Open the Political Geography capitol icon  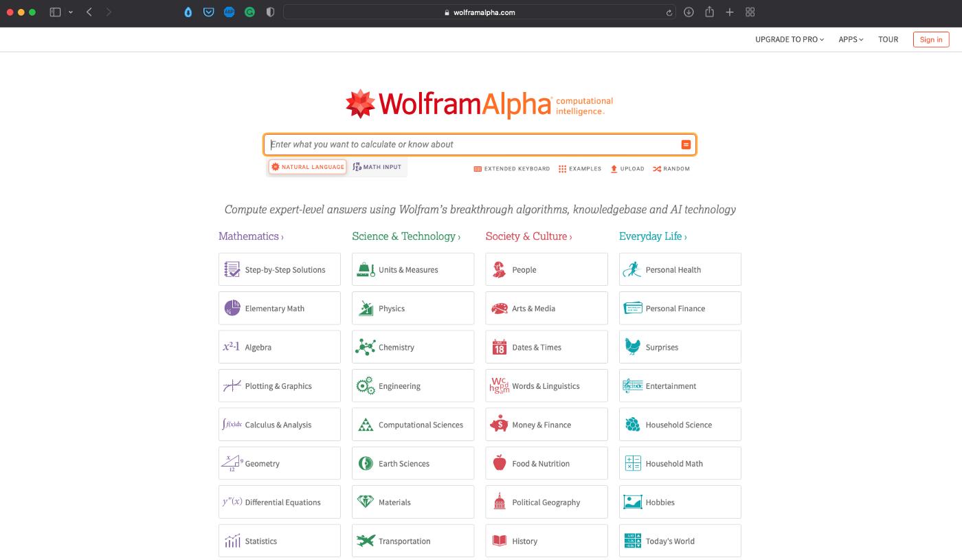click(x=500, y=502)
